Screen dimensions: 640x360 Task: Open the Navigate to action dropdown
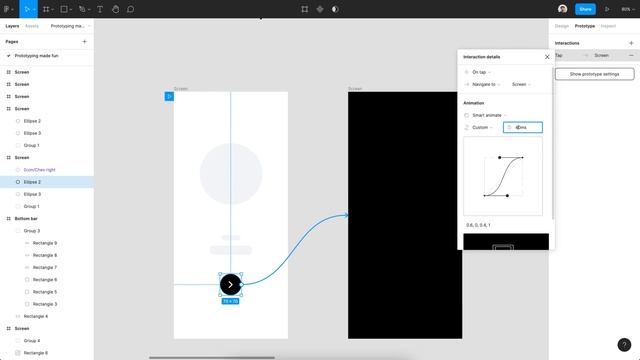tap(485, 84)
